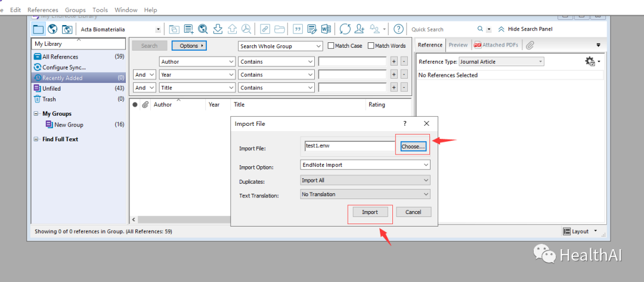
Task: Click the Sync Library icon
Action: point(345,29)
